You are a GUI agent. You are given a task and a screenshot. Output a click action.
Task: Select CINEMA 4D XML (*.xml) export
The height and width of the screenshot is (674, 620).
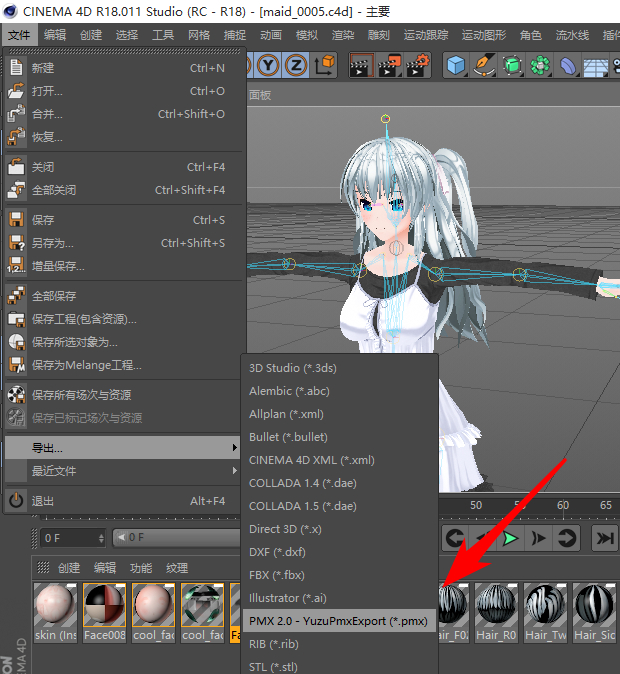(x=340, y=460)
